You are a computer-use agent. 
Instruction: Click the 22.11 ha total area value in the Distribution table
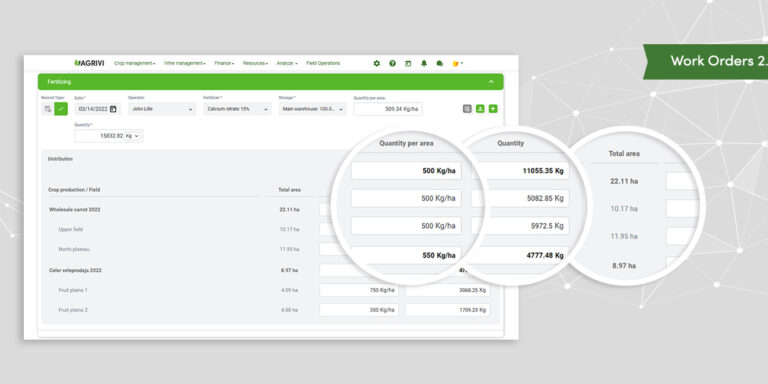tap(289, 209)
